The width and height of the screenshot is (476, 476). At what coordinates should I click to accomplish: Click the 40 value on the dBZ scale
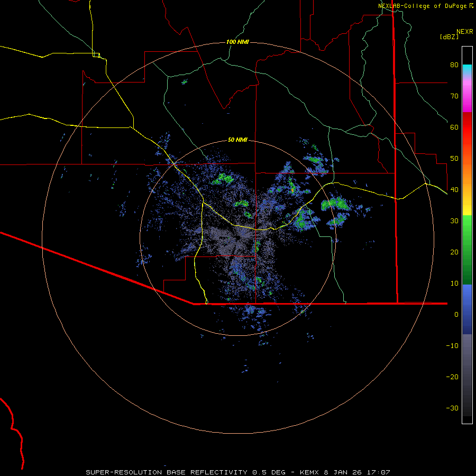(x=454, y=190)
